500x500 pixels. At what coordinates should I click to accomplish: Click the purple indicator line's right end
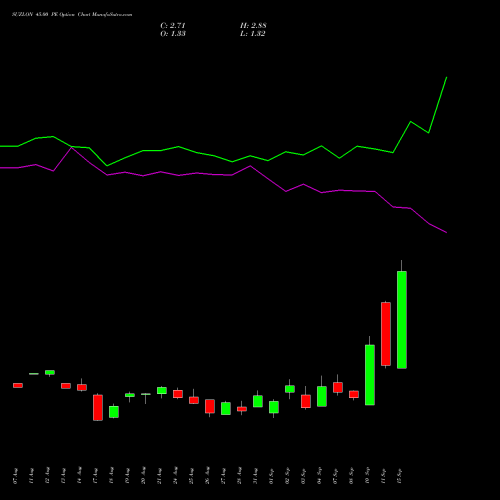point(446,232)
